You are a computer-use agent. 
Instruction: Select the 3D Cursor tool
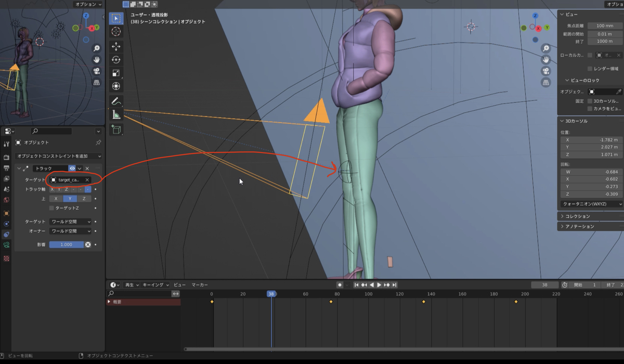pyautogui.click(x=116, y=32)
